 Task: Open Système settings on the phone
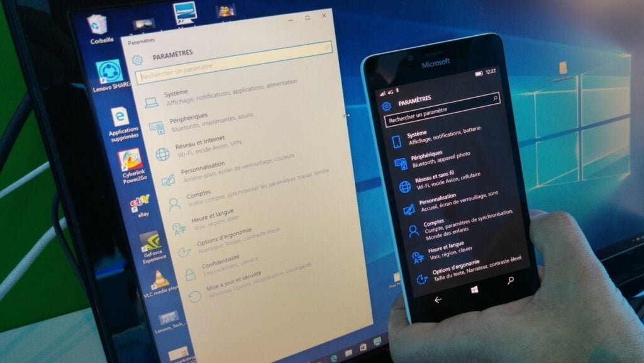[436, 137]
